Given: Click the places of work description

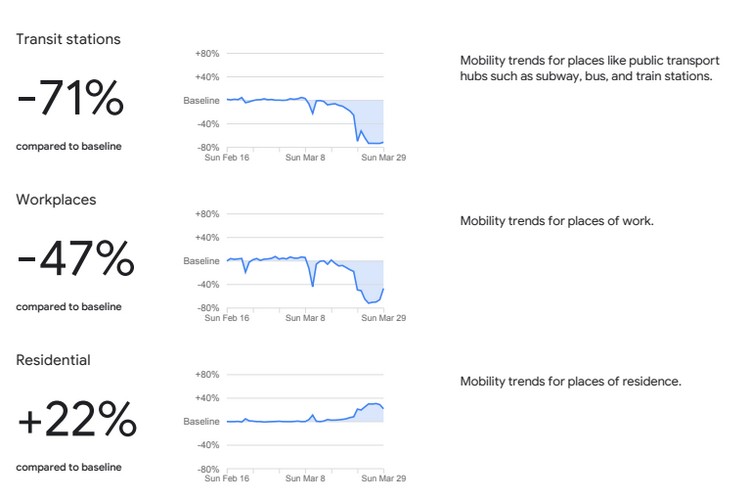Looking at the screenshot, I should tap(556, 221).
